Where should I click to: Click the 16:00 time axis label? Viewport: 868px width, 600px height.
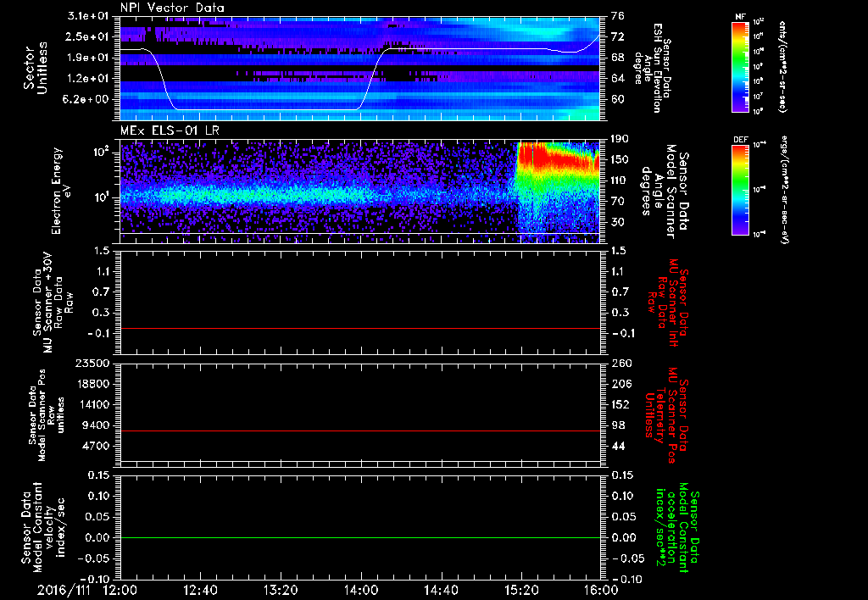pyautogui.click(x=601, y=591)
